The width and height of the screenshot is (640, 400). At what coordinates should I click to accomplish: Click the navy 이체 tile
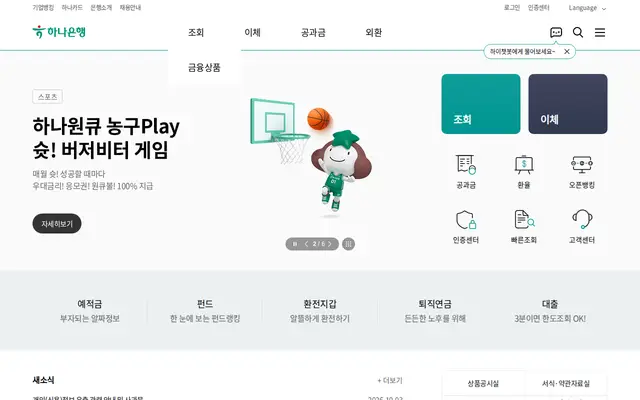click(568, 104)
